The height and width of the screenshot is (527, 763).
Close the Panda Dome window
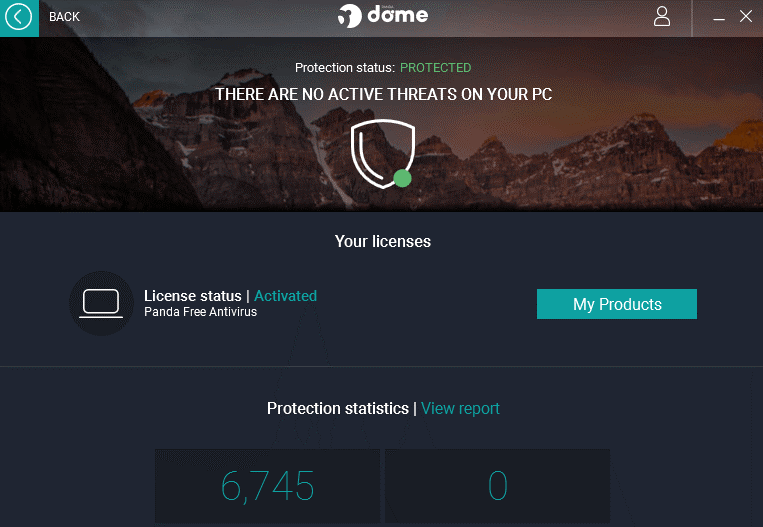[x=745, y=17]
